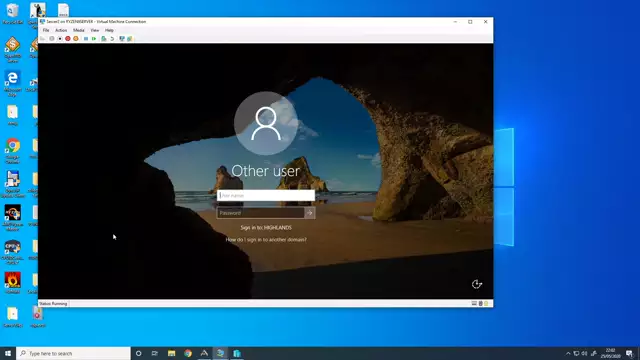The image size is (640, 360).
Task: Click the Turn Off VM toolbar icon
Action: (x=60, y=39)
